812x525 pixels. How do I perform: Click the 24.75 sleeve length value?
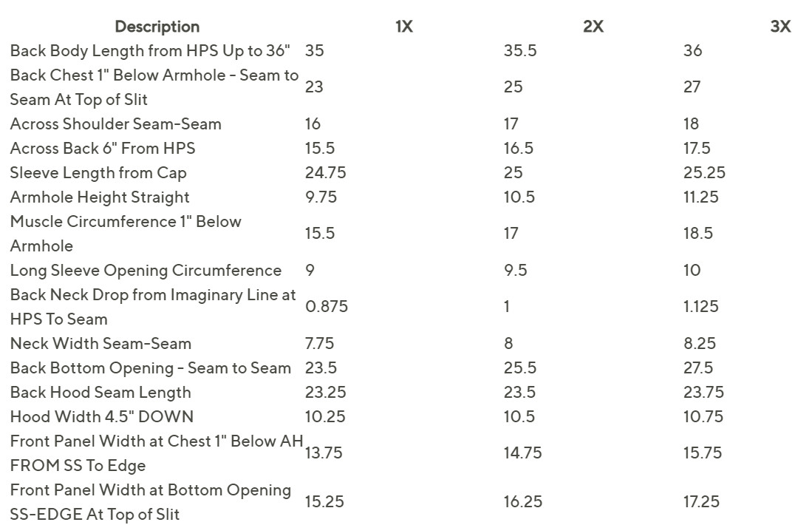(x=325, y=173)
